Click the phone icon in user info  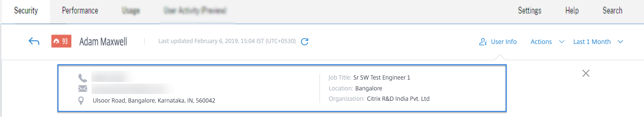pos(82,78)
